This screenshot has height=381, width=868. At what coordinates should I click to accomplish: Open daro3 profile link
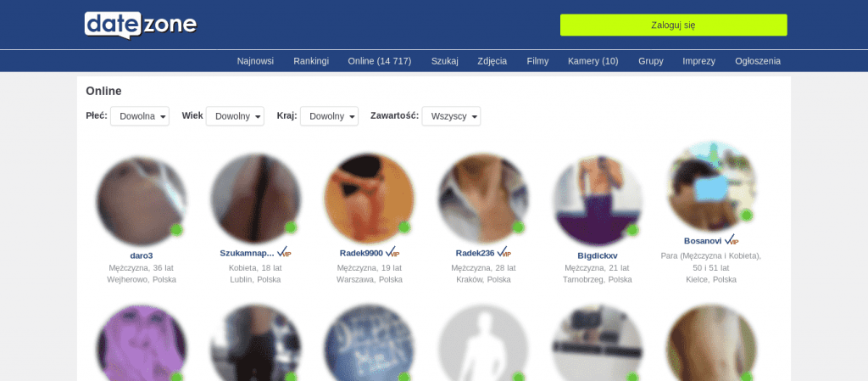pos(142,255)
